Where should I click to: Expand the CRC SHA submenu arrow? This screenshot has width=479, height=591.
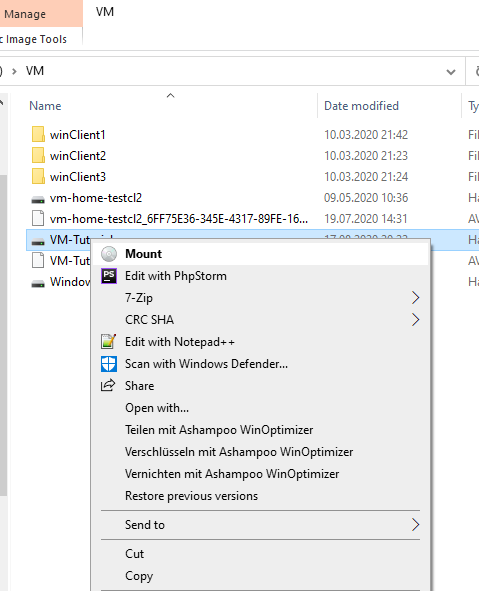(415, 320)
